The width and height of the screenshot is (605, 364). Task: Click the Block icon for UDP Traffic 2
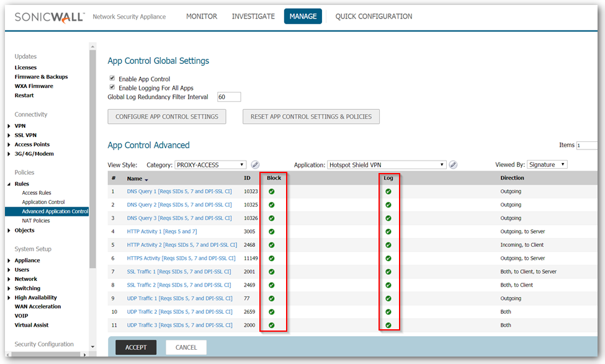272,312
